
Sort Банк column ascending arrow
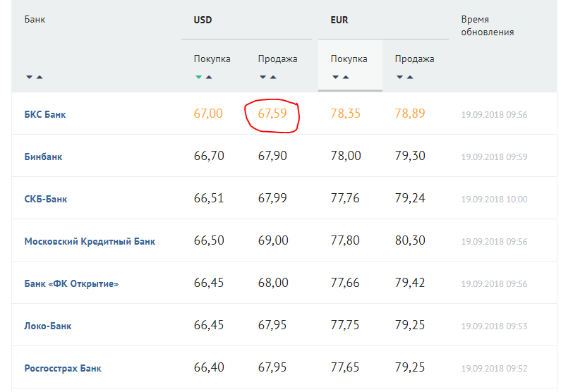point(40,77)
